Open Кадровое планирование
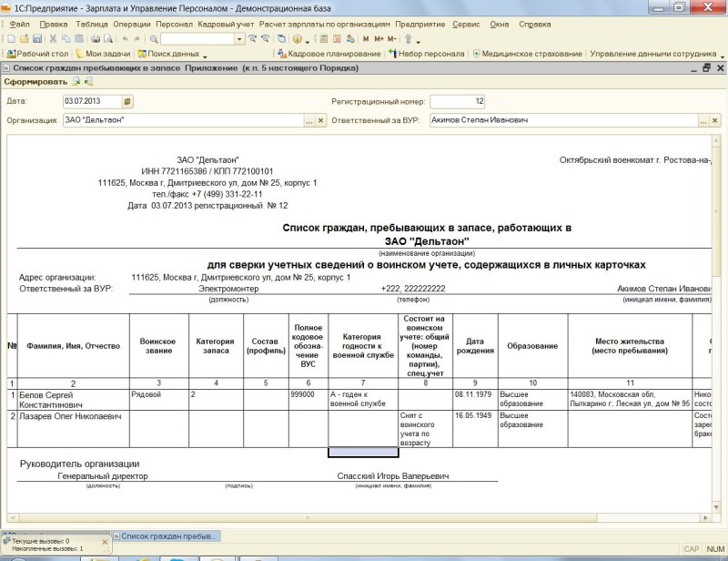This screenshot has width=728, height=561. [x=329, y=54]
